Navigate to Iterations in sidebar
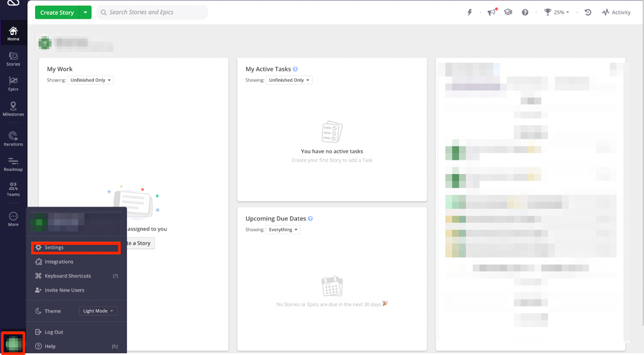Screen dimensions: 644x355 pyautogui.click(x=13, y=139)
